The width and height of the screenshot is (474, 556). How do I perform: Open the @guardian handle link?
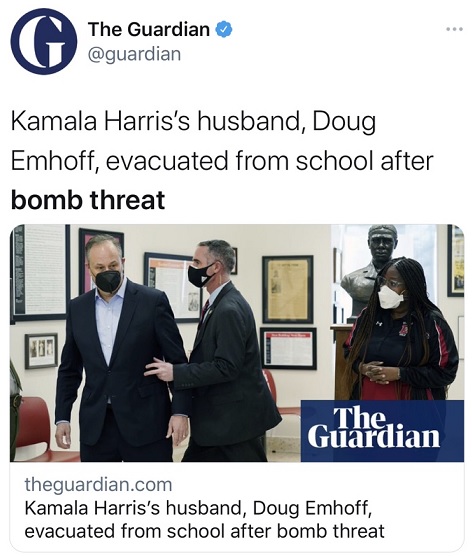coord(134,54)
